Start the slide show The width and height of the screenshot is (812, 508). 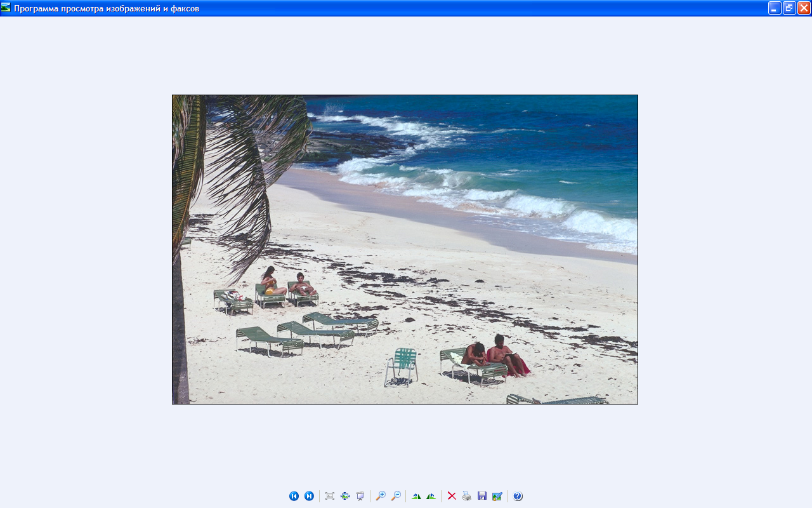point(360,496)
